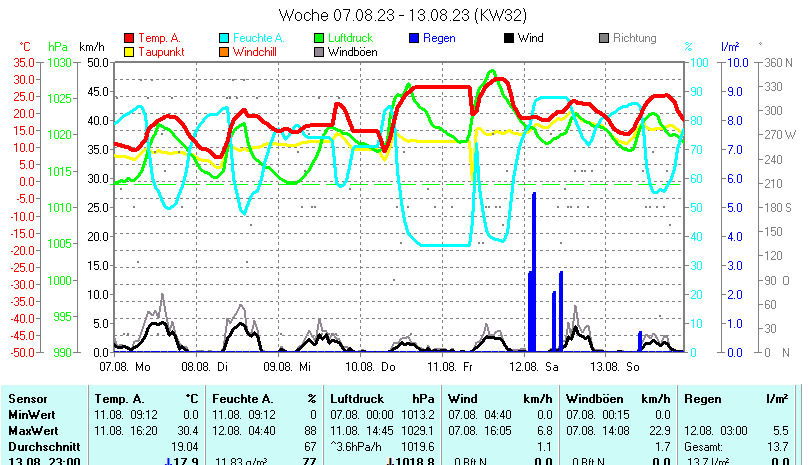This screenshot has height=465, width=810.
Task: Click the 10.08. Do date label on axis
Action: [376, 367]
